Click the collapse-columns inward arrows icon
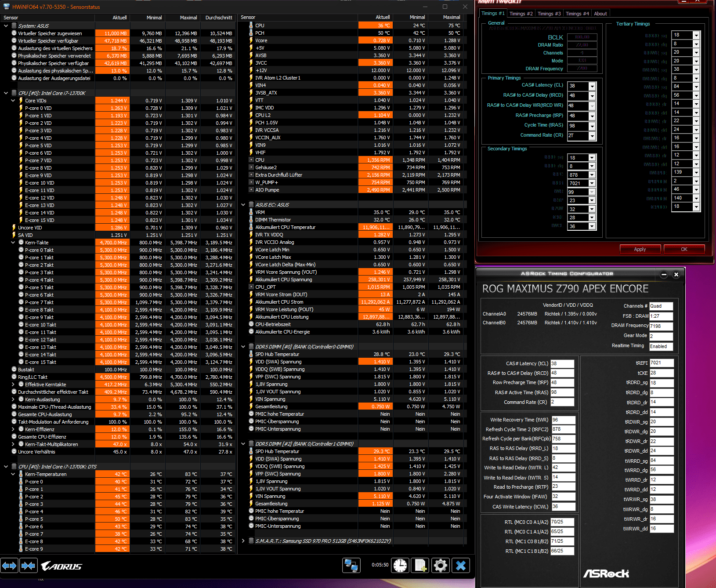The image size is (716, 588). [x=28, y=566]
